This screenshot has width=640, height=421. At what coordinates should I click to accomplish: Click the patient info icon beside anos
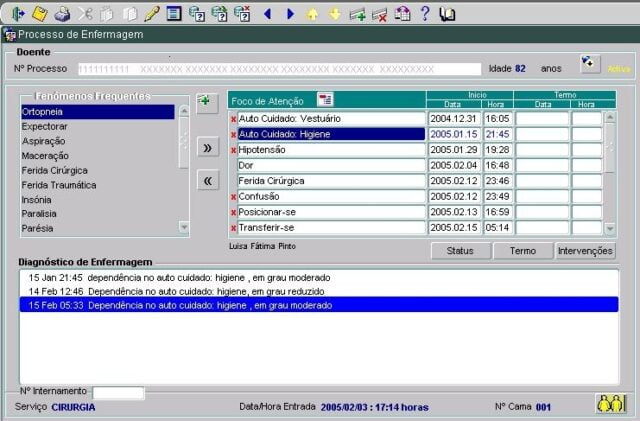pos(589,65)
